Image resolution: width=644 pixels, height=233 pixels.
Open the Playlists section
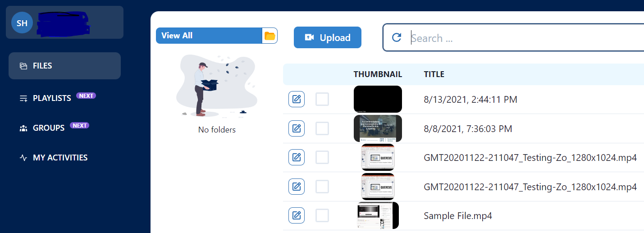(52, 98)
